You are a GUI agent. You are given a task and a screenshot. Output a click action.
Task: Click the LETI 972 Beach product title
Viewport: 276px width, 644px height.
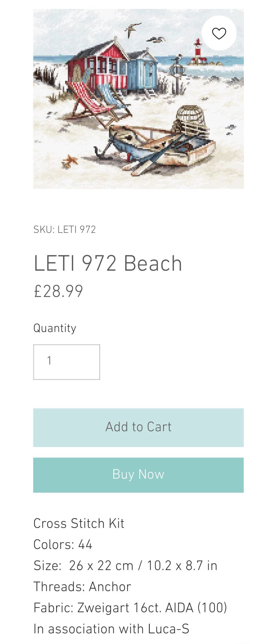tap(108, 264)
